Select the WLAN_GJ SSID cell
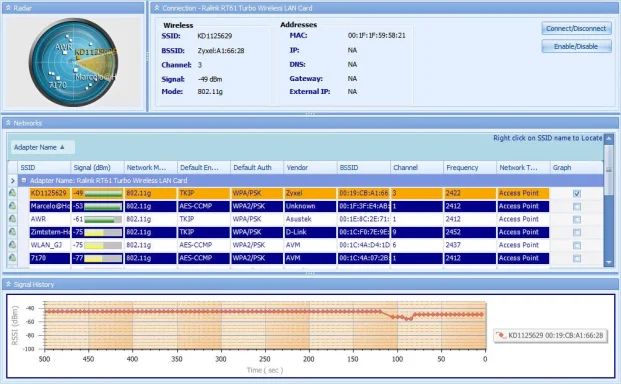The width and height of the screenshot is (621, 384). point(50,245)
